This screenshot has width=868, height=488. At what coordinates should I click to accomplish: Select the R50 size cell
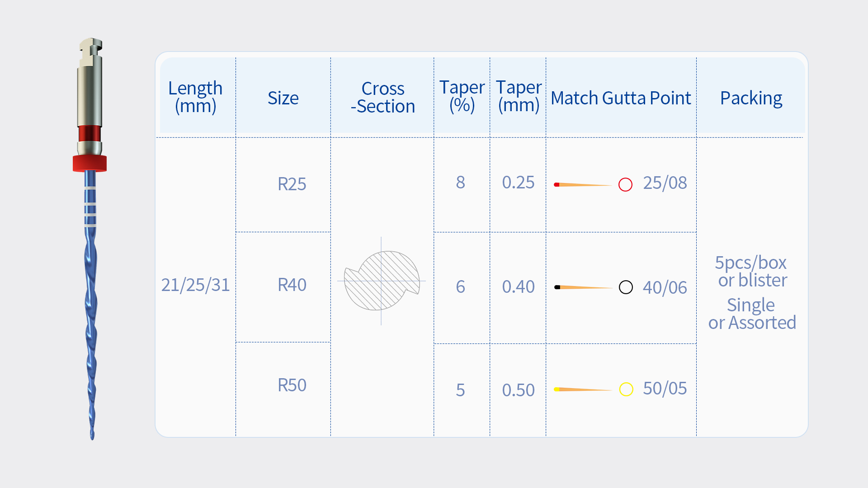[292, 385]
